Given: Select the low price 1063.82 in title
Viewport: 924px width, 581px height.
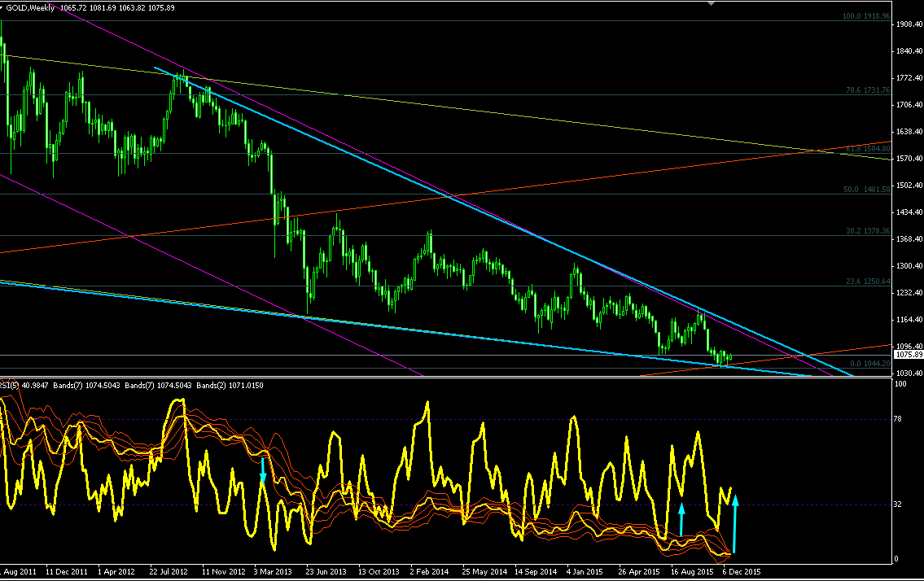Looking at the screenshot, I should click(x=132, y=7).
